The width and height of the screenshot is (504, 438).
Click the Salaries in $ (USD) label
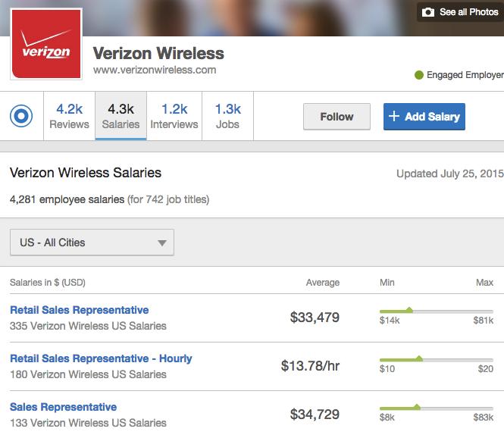48,283
